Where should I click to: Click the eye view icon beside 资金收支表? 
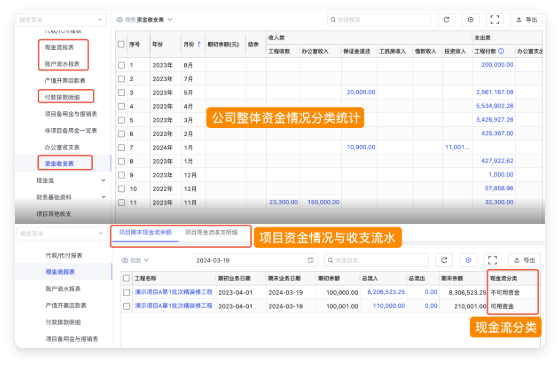[x=120, y=20]
